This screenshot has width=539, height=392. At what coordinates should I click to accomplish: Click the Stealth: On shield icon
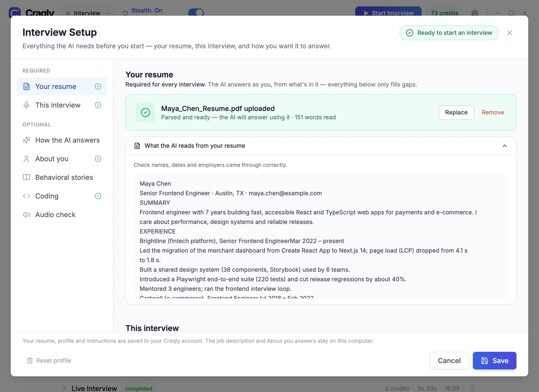[125, 13]
